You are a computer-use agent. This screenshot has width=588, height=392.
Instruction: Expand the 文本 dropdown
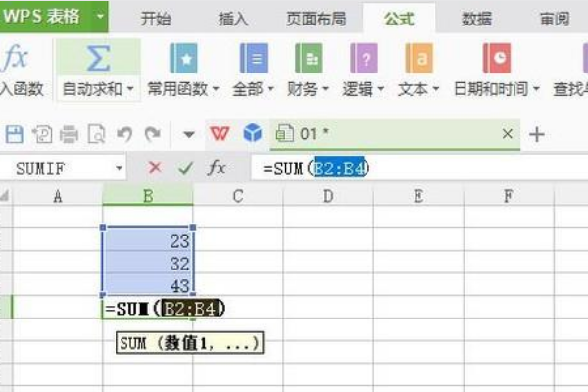coord(436,89)
